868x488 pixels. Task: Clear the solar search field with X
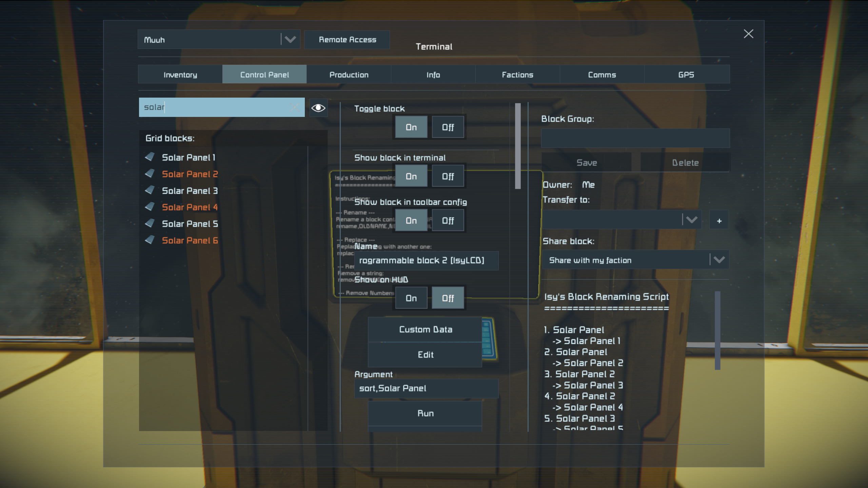(x=295, y=107)
